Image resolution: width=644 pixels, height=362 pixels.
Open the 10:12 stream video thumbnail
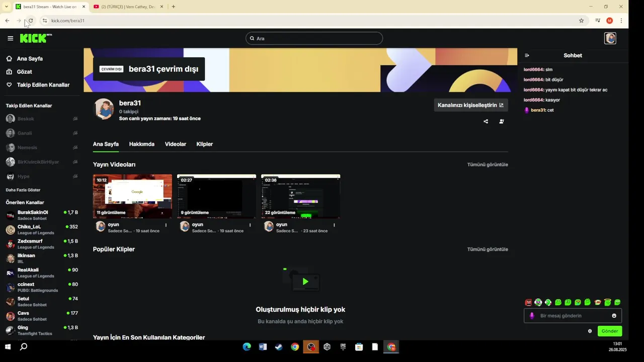132,196
